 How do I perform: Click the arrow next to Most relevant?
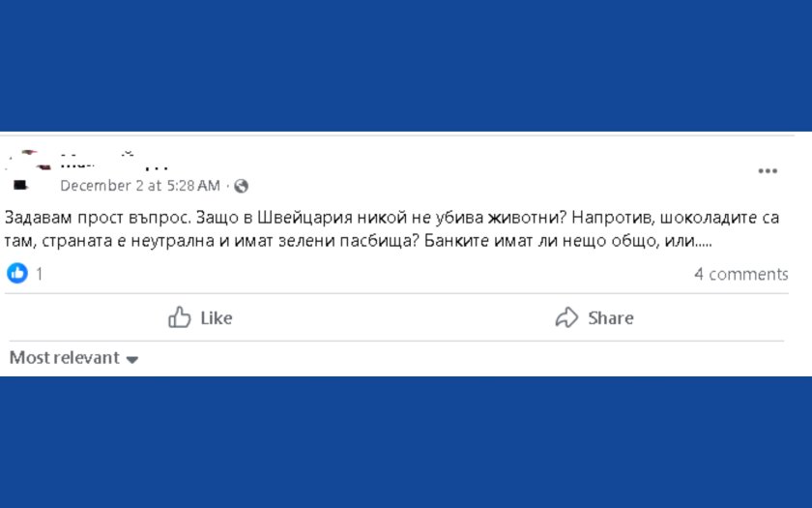pos(132,359)
